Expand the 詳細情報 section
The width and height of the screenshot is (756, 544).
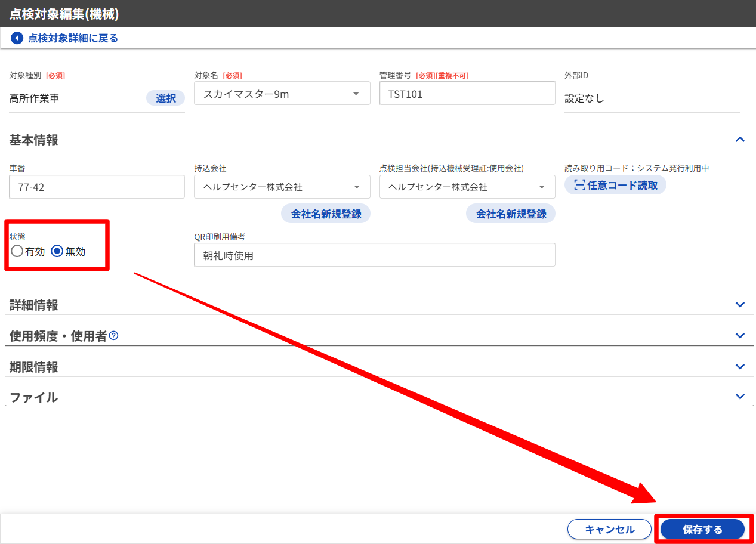(x=740, y=304)
